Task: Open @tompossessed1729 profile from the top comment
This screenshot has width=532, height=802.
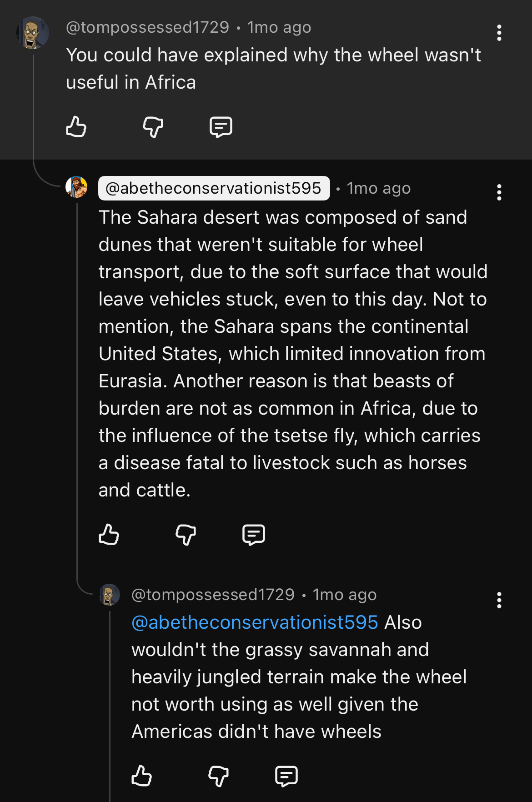Action: pos(148,27)
